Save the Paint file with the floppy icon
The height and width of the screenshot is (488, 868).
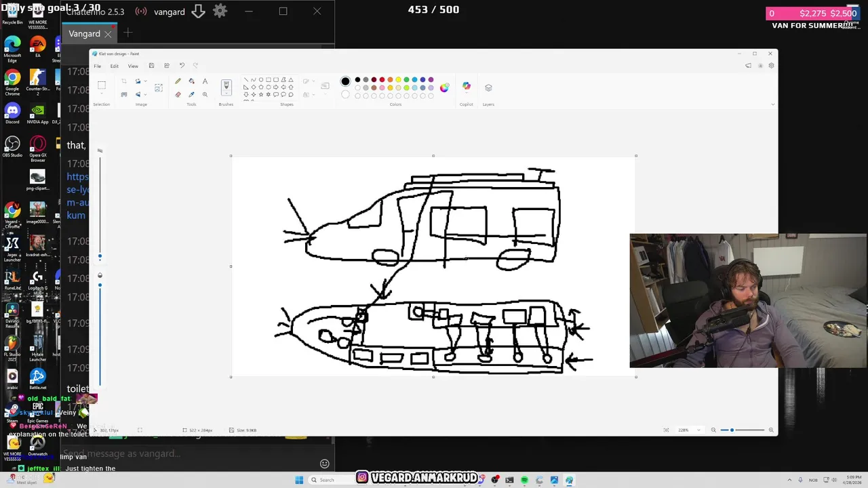click(151, 66)
